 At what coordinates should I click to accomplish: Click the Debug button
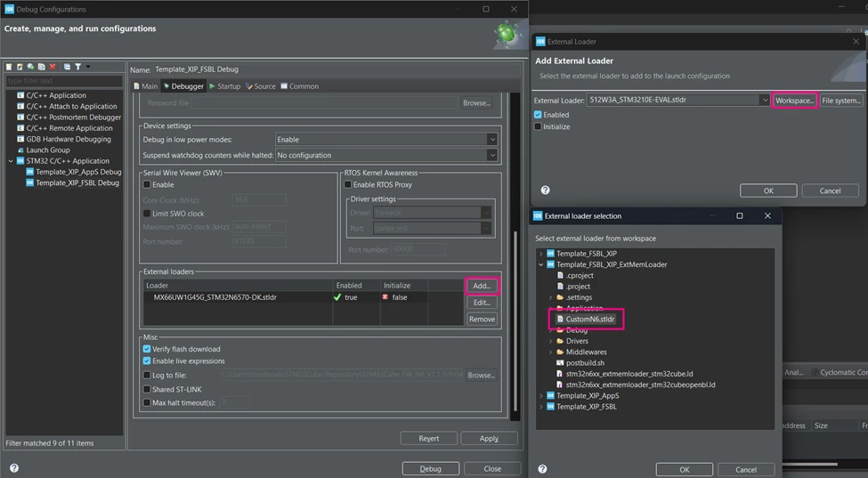tap(430, 468)
